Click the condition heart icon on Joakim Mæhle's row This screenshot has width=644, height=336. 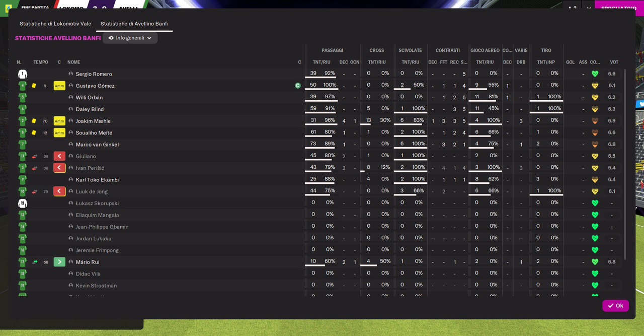click(595, 121)
